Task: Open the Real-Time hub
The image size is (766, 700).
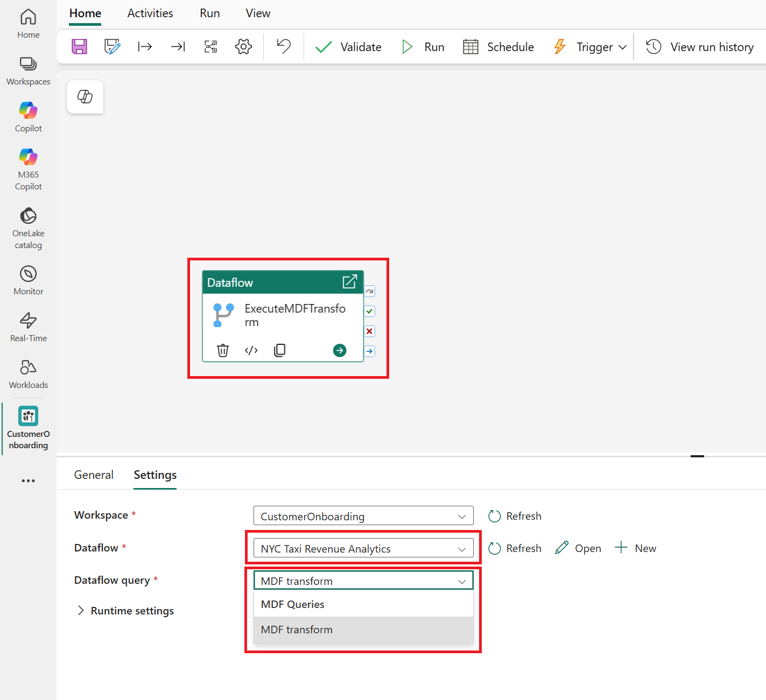Action: [28, 327]
